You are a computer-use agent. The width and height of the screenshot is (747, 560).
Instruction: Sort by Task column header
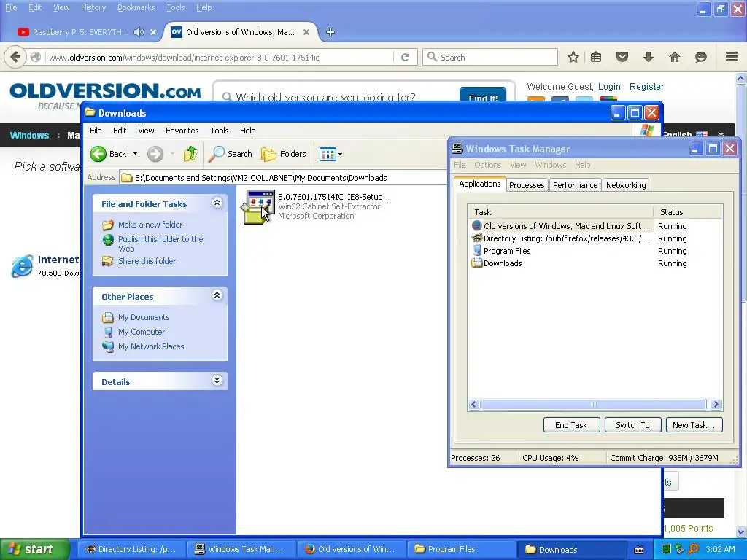[x=561, y=212]
